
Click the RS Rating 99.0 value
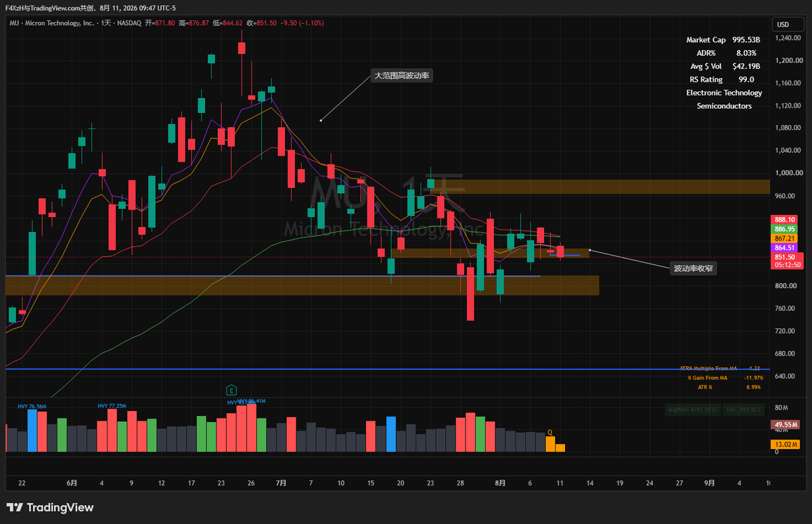click(746, 79)
